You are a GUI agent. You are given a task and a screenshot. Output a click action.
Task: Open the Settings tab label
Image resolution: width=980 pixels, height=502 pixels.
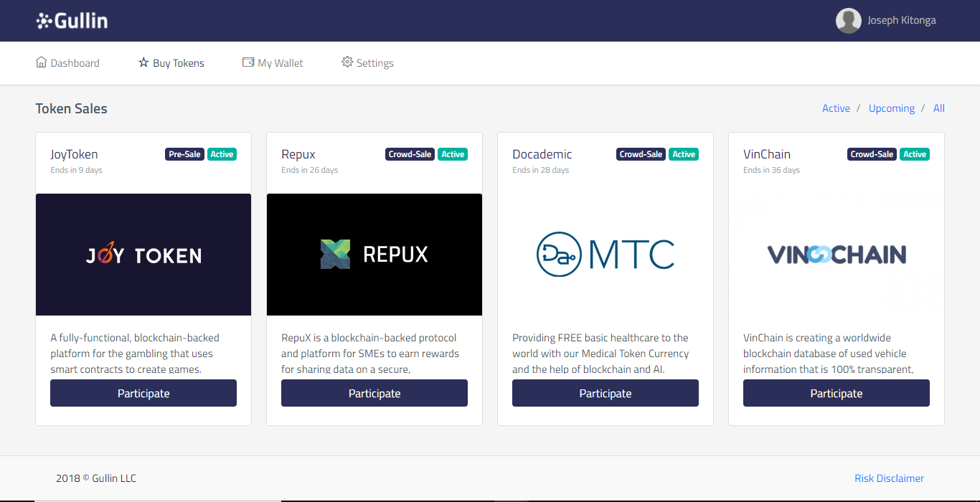point(375,63)
